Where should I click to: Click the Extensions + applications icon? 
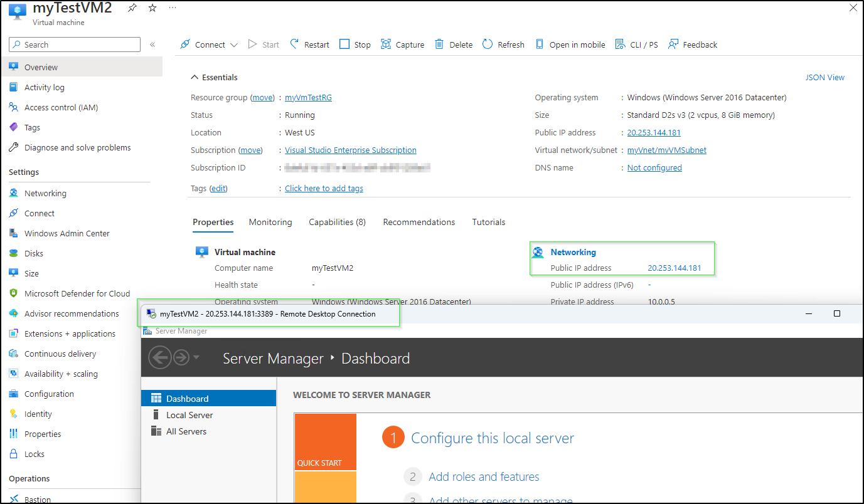(x=13, y=333)
